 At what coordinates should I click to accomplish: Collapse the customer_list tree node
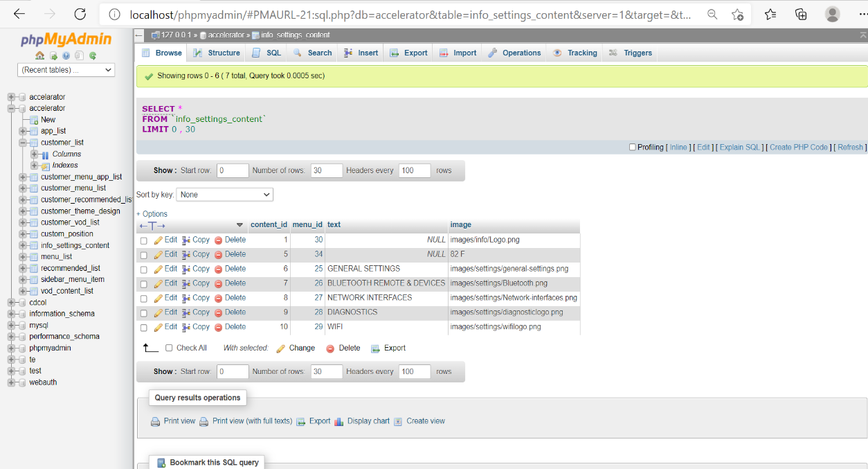click(23, 143)
